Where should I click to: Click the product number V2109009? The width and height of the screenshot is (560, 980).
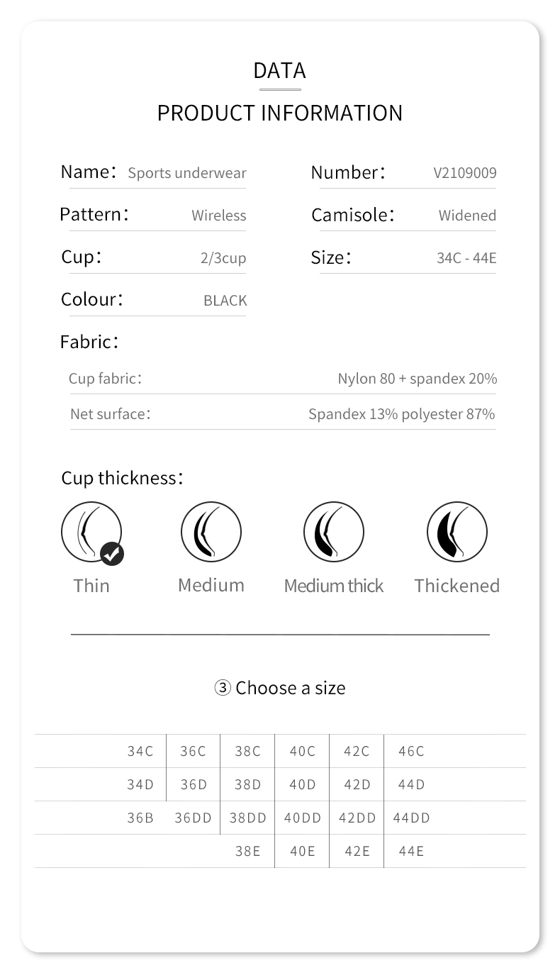464,173
